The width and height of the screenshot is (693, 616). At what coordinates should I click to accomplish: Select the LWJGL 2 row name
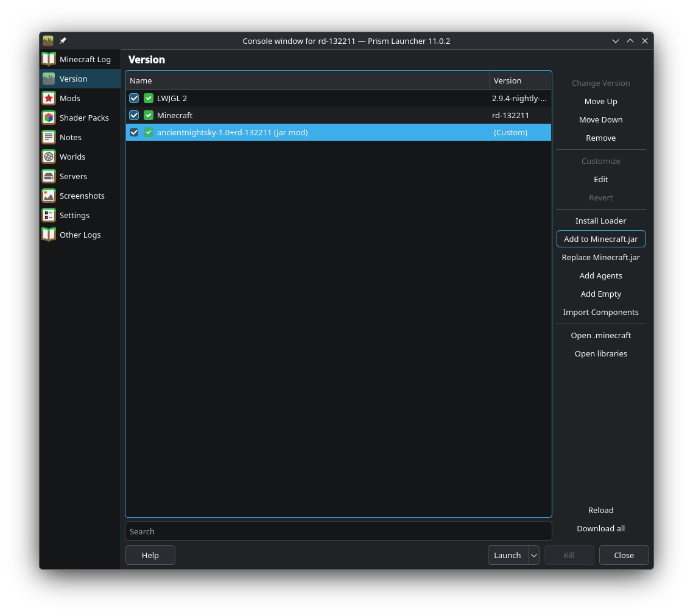172,98
